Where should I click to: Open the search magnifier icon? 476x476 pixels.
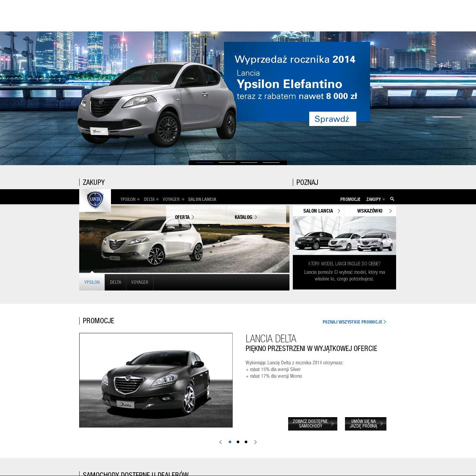(x=392, y=199)
